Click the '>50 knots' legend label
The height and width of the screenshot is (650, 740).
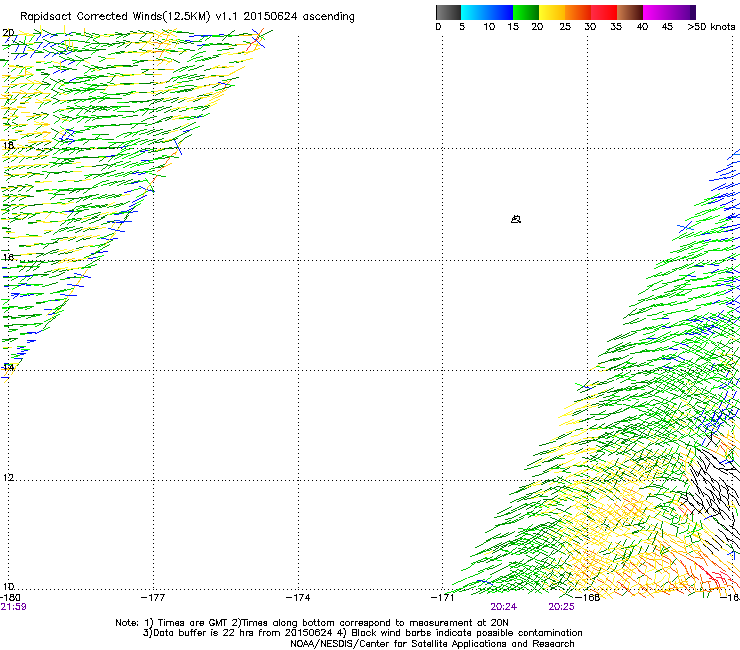point(711,27)
